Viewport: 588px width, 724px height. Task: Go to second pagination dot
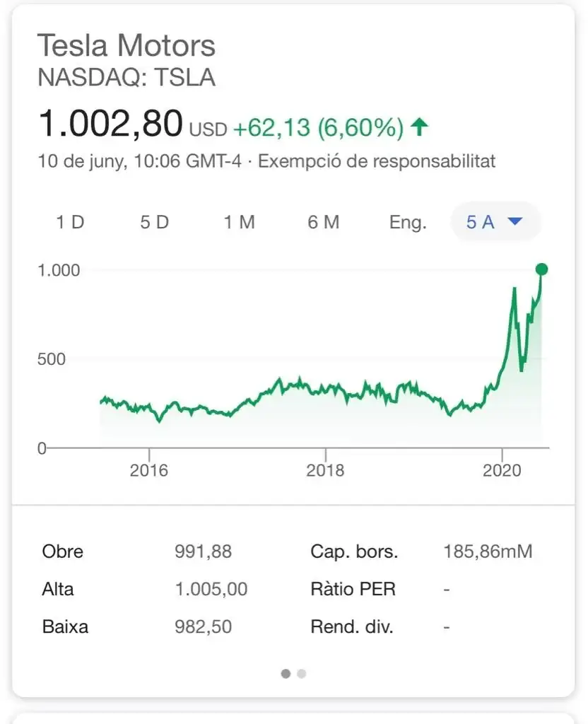pos(301,674)
